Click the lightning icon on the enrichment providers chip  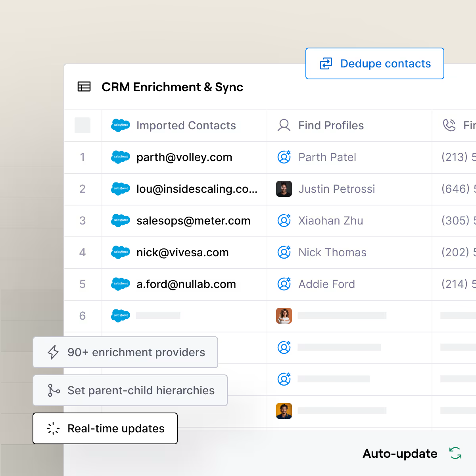tap(53, 352)
